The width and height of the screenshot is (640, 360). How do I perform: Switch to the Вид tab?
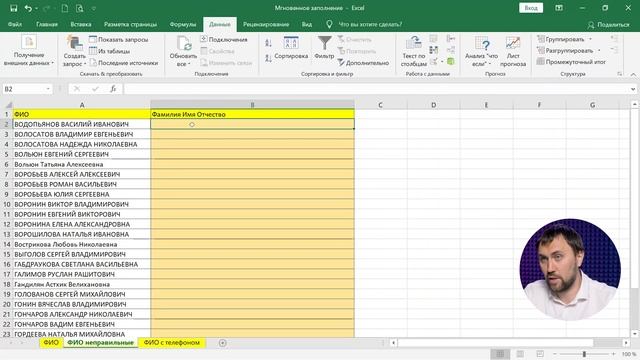click(x=307, y=24)
